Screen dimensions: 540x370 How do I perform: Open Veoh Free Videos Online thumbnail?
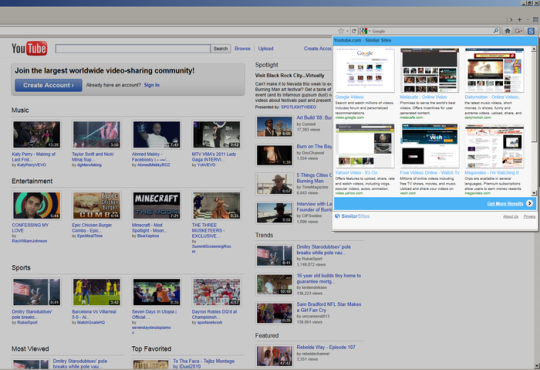[429, 146]
